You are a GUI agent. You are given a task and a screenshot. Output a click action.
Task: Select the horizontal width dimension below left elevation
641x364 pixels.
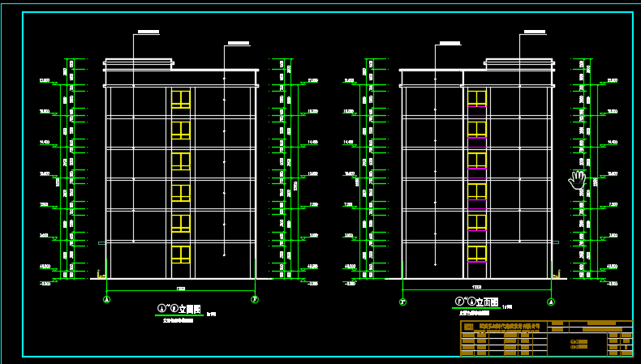180,289
